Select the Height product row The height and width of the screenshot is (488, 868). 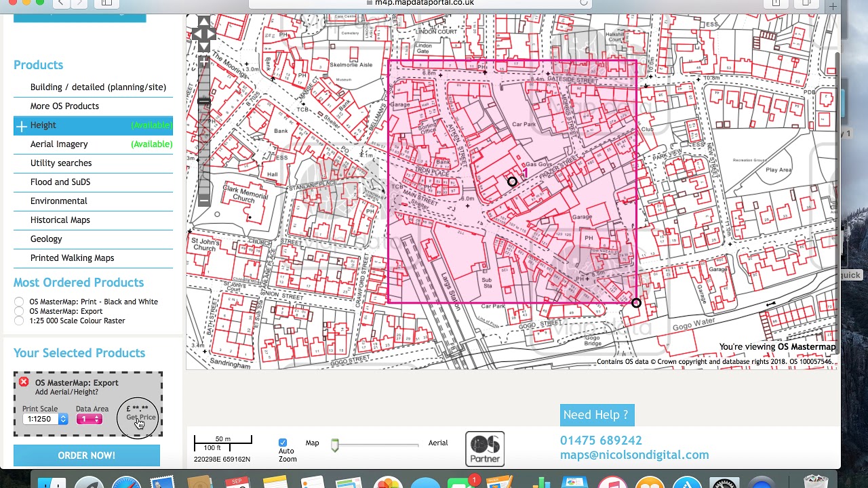point(93,125)
